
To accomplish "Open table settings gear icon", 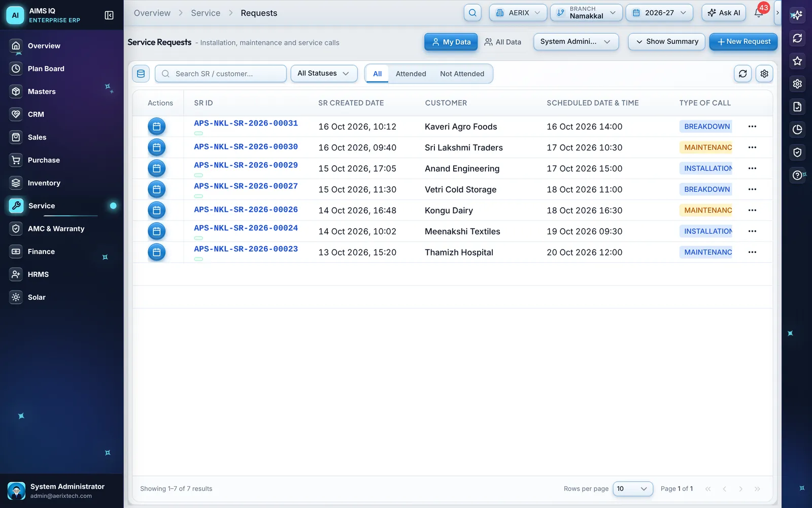I will tap(764, 74).
